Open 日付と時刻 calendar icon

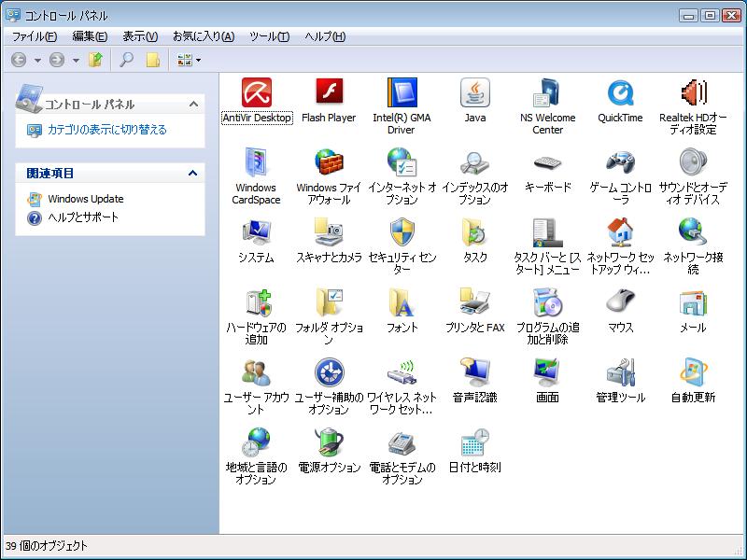tap(475, 442)
